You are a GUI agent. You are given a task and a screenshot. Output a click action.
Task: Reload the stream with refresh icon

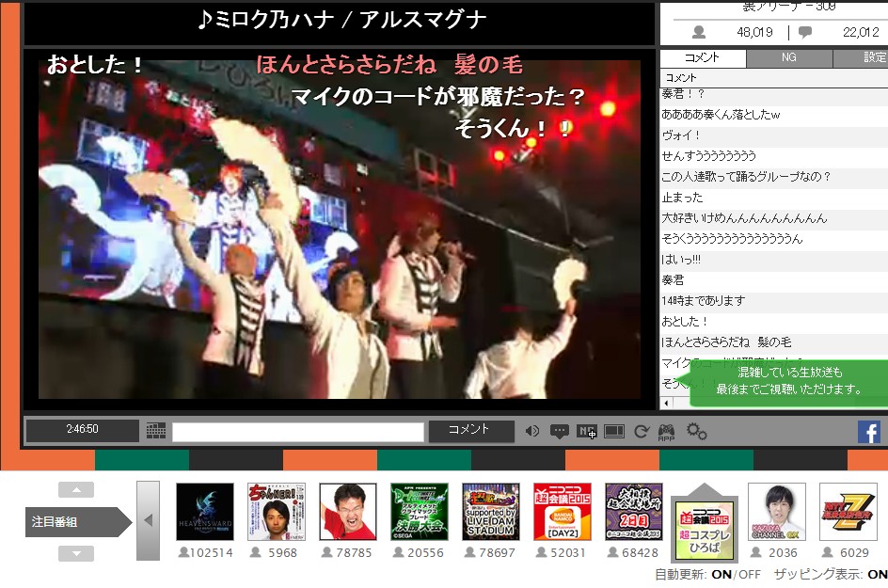point(642,432)
